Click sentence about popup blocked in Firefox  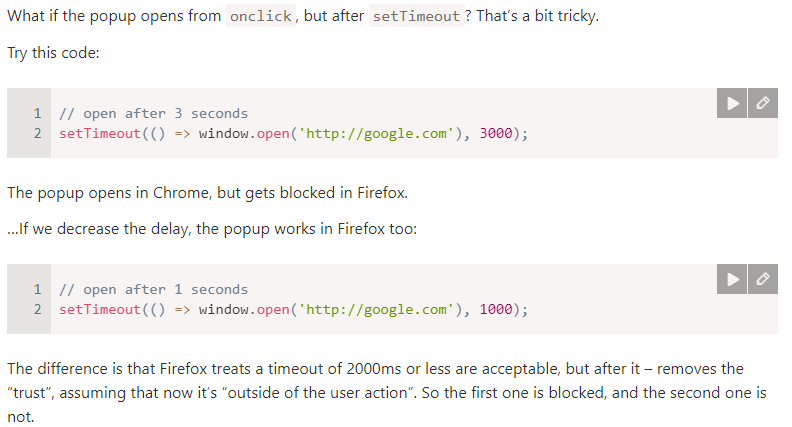[x=208, y=193]
